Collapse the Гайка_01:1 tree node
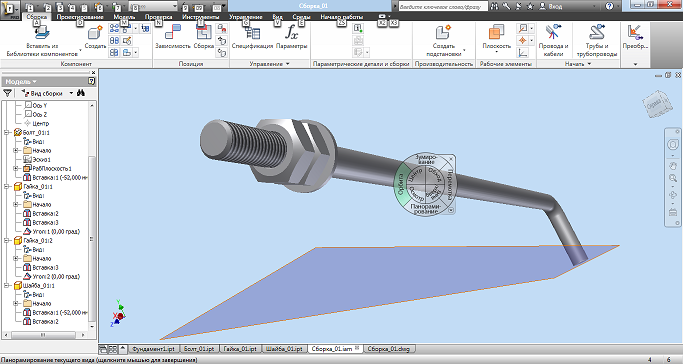This screenshot has width=683, height=364. point(7,186)
